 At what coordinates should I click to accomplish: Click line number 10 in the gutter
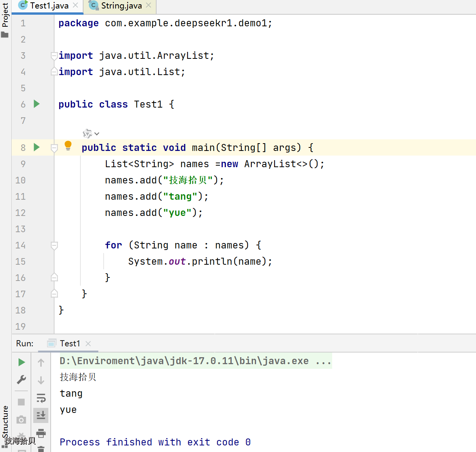click(x=20, y=180)
